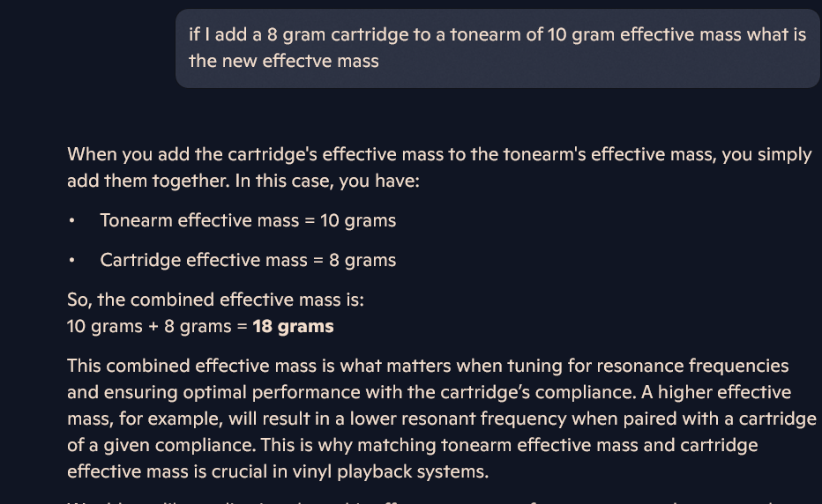Click the user's message bubble about cartridge
This screenshot has height=504, width=822.
(x=498, y=48)
